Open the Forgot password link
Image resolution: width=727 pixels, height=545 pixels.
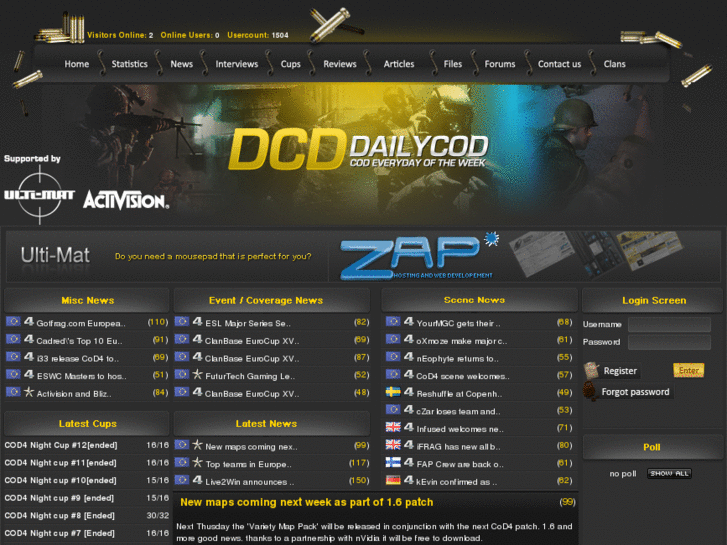(x=635, y=392)
